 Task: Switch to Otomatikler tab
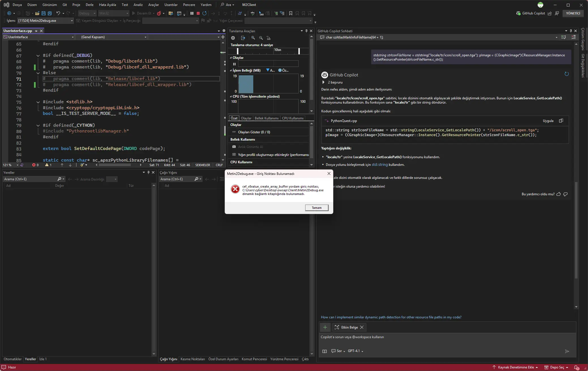(12, 359)
